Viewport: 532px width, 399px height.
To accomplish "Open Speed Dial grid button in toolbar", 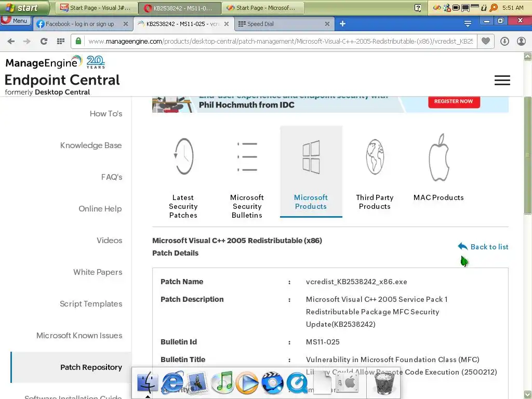I will [61, 42].
